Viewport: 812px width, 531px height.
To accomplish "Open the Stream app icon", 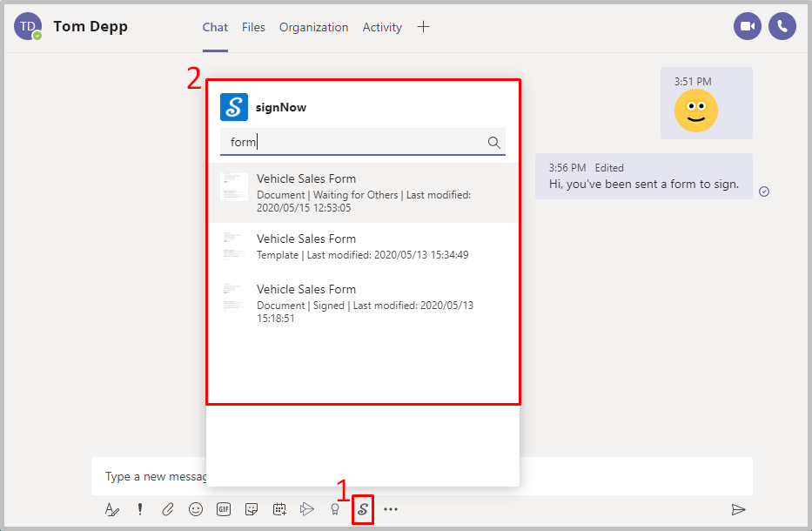I will click(307, 509).
